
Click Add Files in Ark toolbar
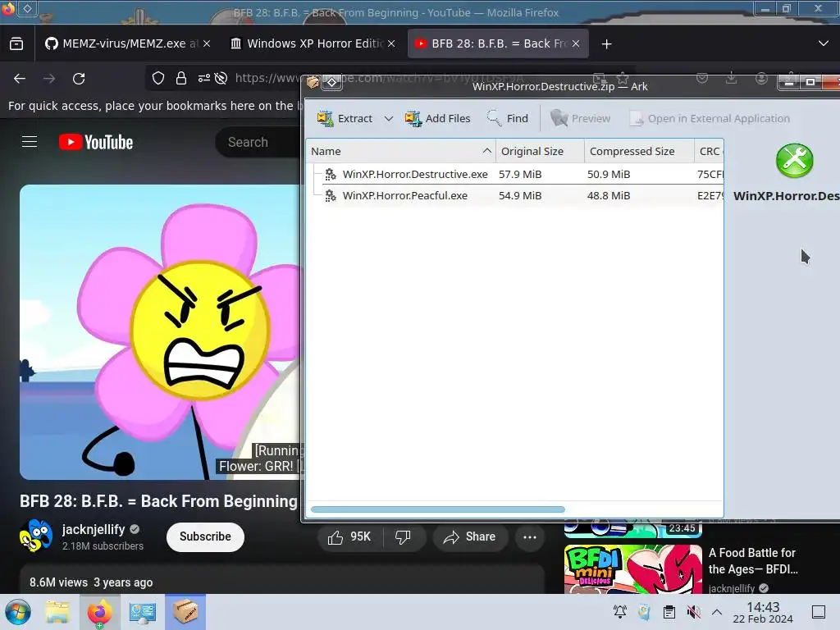pos(438,118)
